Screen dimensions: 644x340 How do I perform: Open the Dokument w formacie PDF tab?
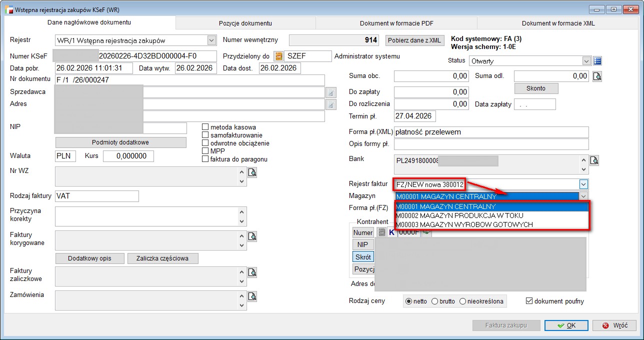click(396, 23)
